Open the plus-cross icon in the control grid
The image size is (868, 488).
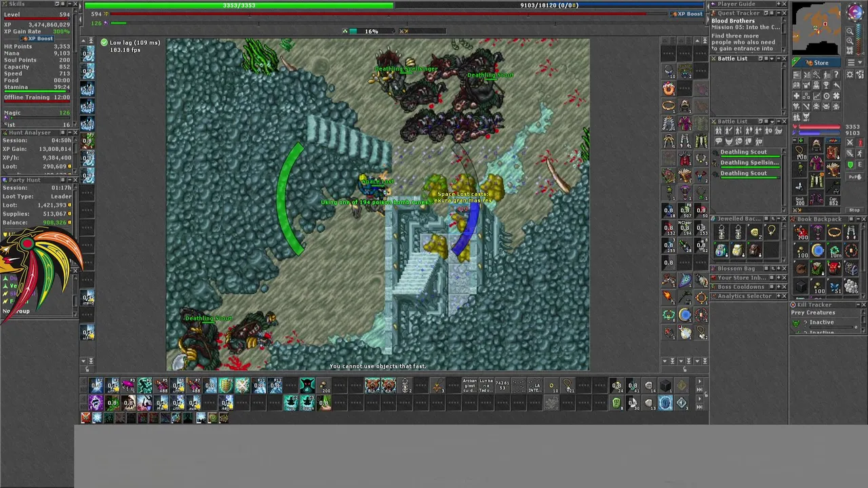796,96
